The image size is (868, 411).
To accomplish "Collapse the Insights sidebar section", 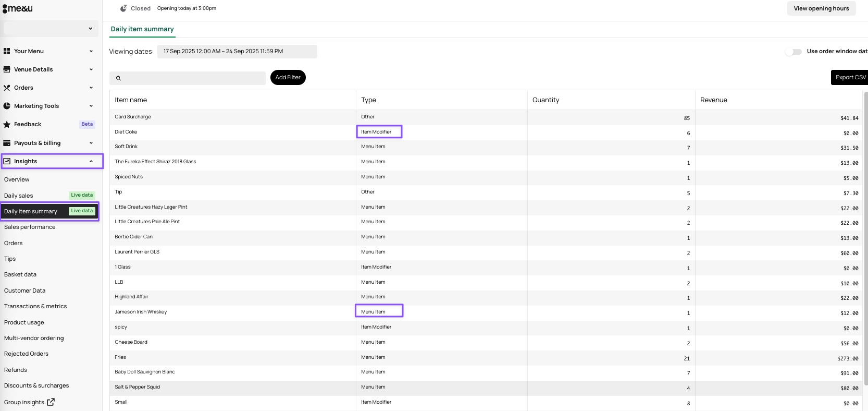I will tap(91, 161).
